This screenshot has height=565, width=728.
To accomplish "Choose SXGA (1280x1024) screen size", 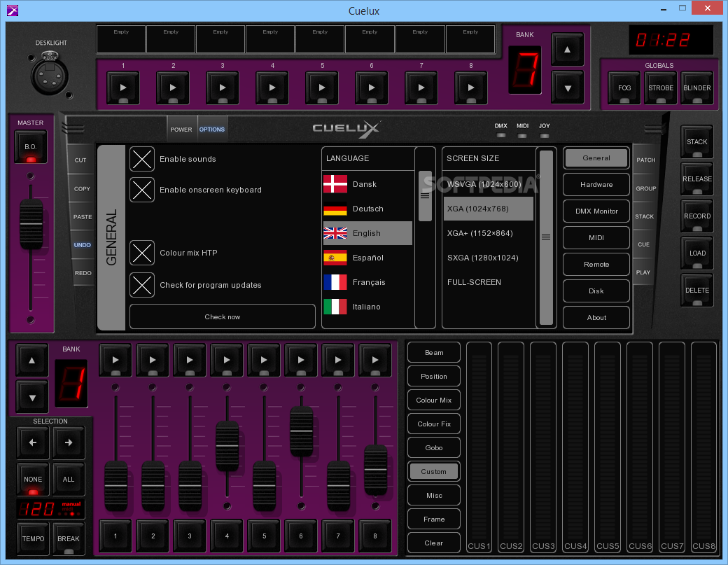I will (489, 258).
